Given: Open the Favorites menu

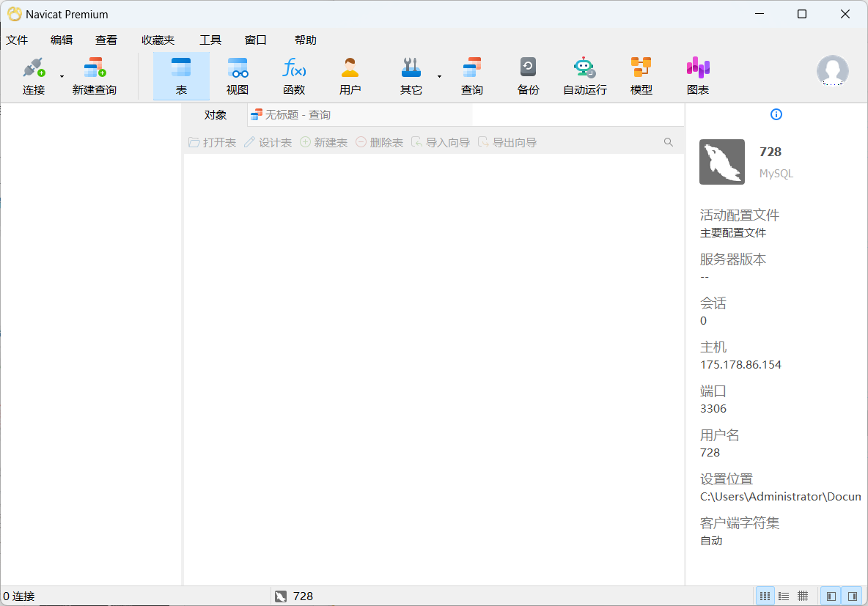Looking at the screenshot, I should coord(158,40).
